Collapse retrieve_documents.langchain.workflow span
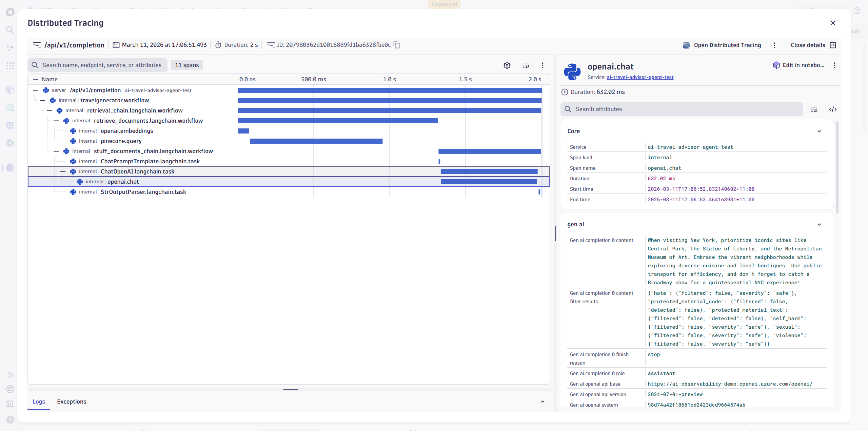 (56, 121)
